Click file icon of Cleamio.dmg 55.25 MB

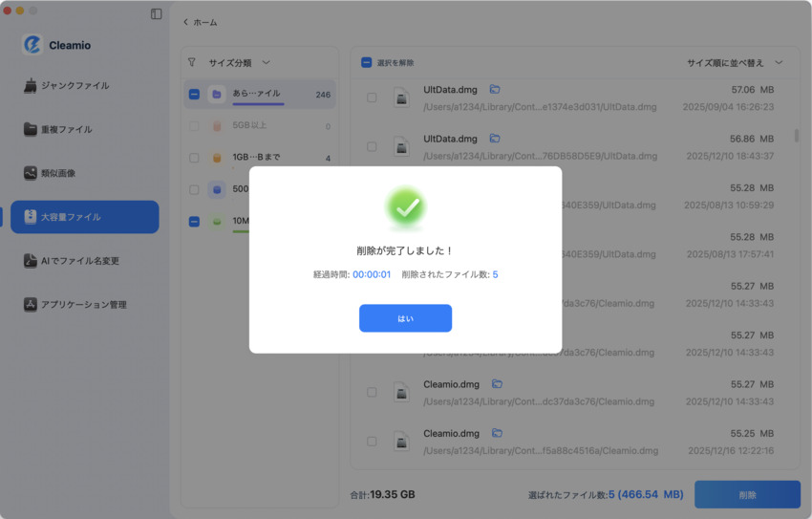401,442
